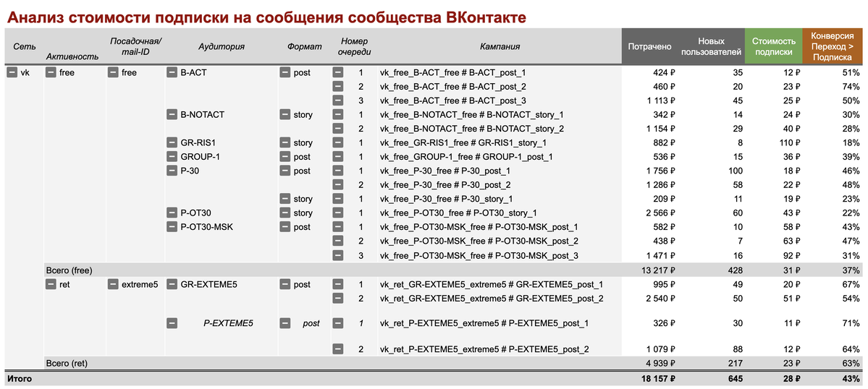
Task: Select campaign vk_free_P-OT30_free # P-OT30_story_1
Action: click(458, 213)
